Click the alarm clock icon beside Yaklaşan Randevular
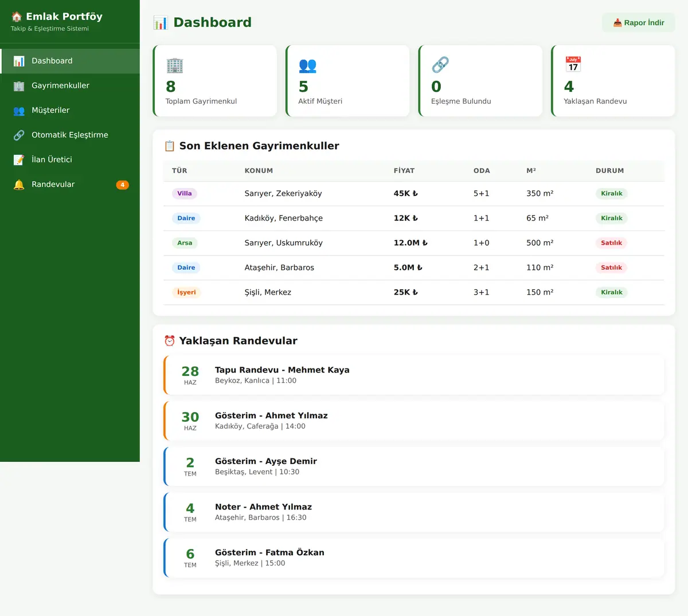 (x=170, y=341)
